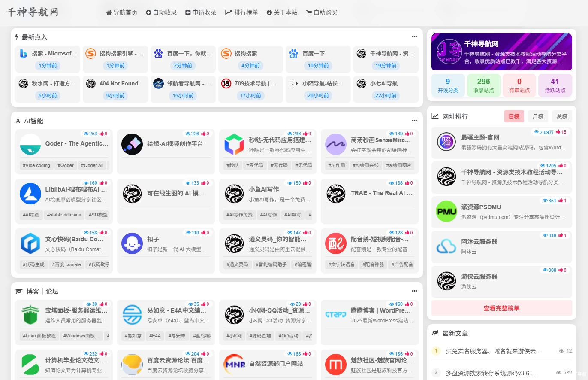Open the #Vibe coding tag link

[36, 165]
